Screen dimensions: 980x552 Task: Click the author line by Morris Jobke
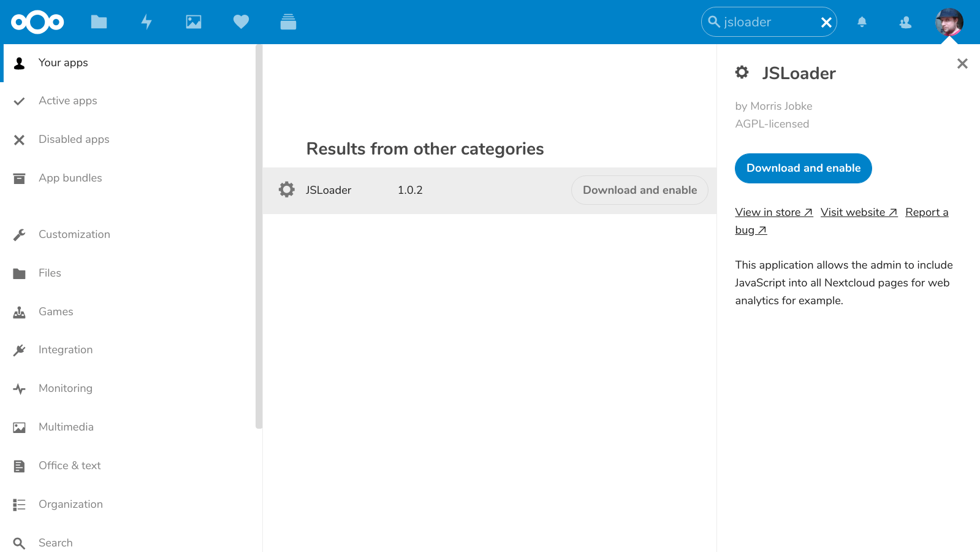pos(774,106)
